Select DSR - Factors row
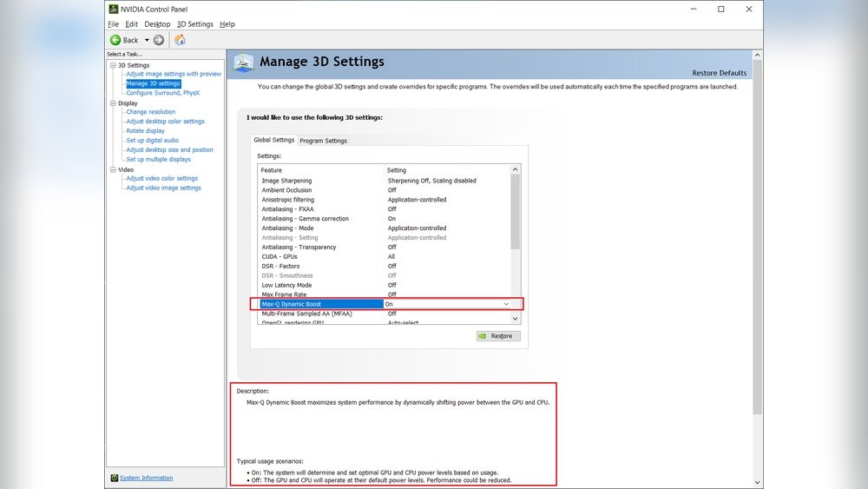 [x=385, y=266]
